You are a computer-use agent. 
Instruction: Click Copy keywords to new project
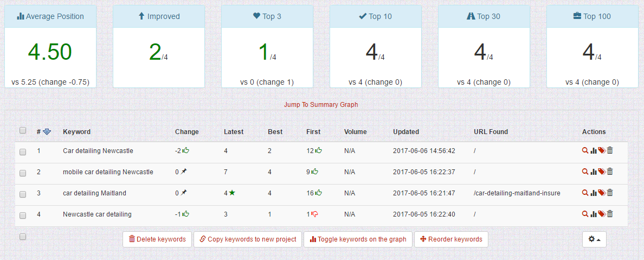click(248, 239)
